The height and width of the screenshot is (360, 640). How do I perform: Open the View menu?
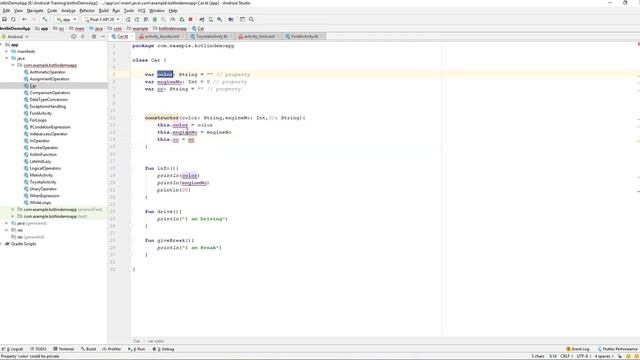pyautogui.click(x=18, y=11)
